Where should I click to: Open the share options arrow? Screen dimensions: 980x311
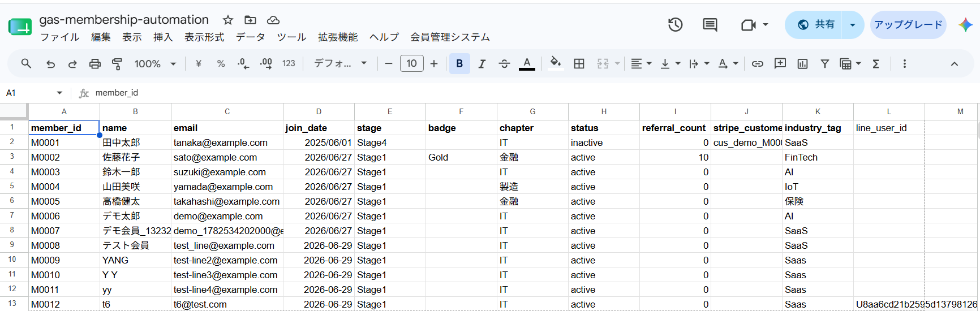click(x=853, y=25)
